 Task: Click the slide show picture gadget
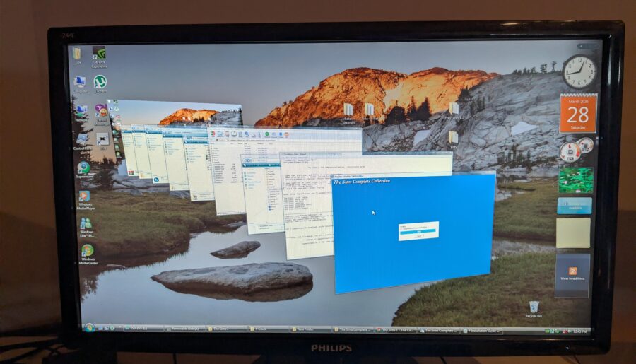(x=575, y=180)
